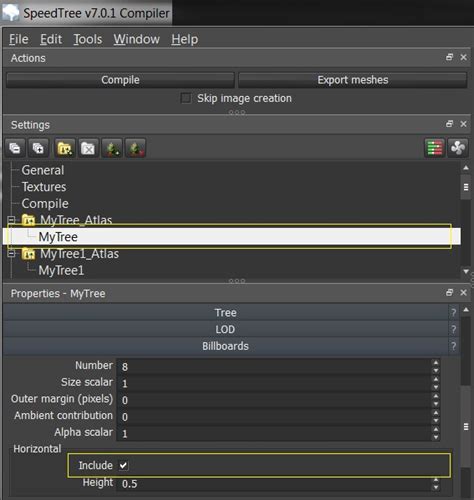Open the Edit menu
Image resolution: width=474 pixels, height=500 pixels.
tap(51, 39)
